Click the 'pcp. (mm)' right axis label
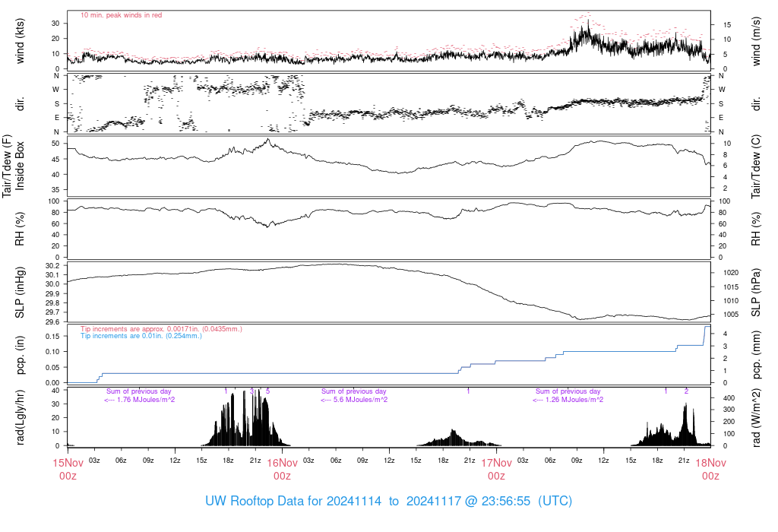 coord(756,355)
